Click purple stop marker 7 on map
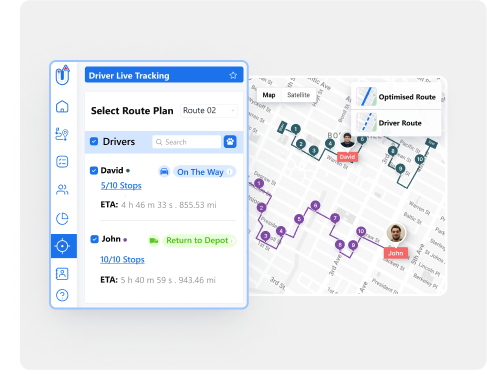Screen dimensions: 487x376 point(335,218)
